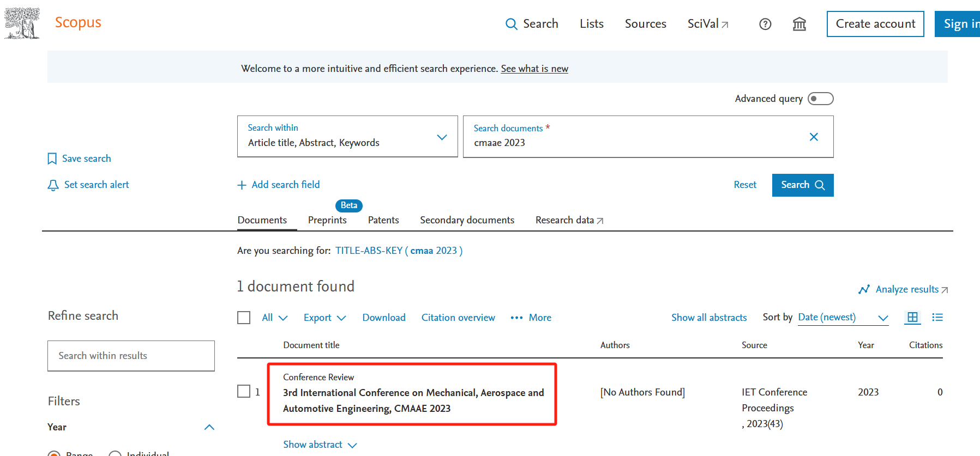Check the select all documents checkbox
This screenshot has height=456, width=980.
coord(244,318)
